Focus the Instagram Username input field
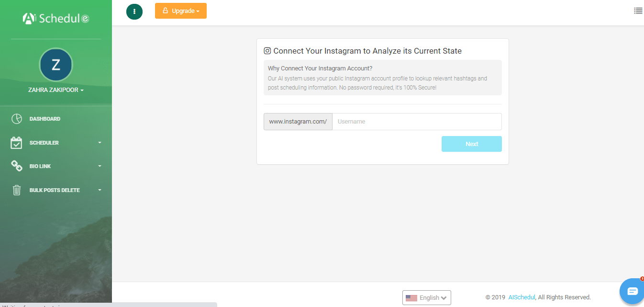The image size is (644, 307). 417,122
